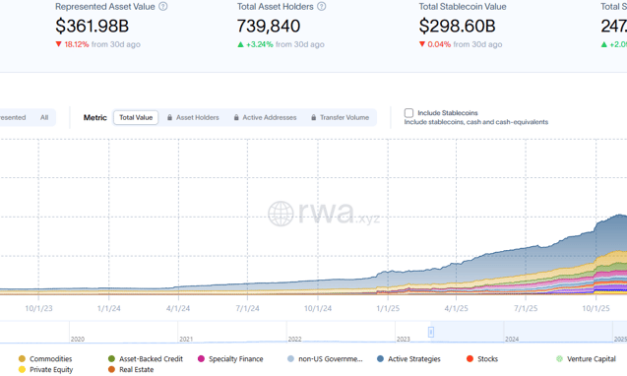627x376 pixels.
Task: Select the Total Value metric tab
Action: click(136, 118)
